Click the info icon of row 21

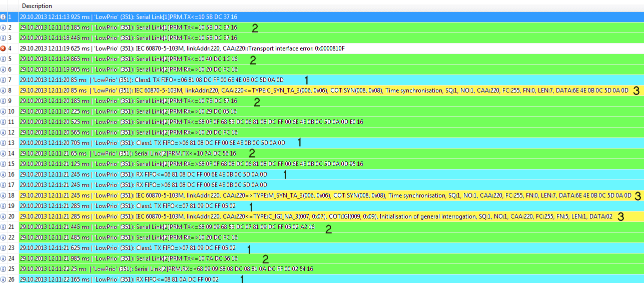click(x=4, y=227)
